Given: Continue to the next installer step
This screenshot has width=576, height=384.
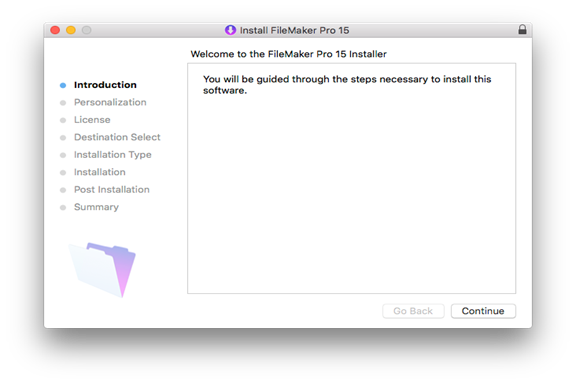Looking at the screenshot, I should pos(483,311).
